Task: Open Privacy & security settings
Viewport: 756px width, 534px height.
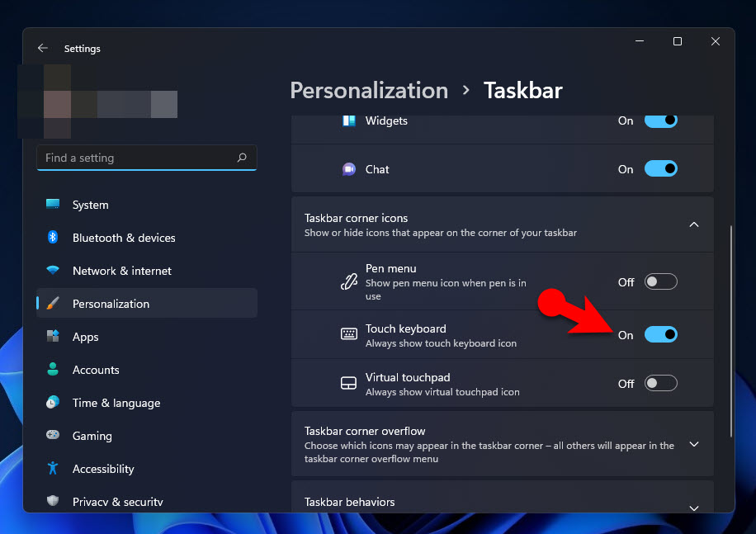Action: (x=147, y=501)
